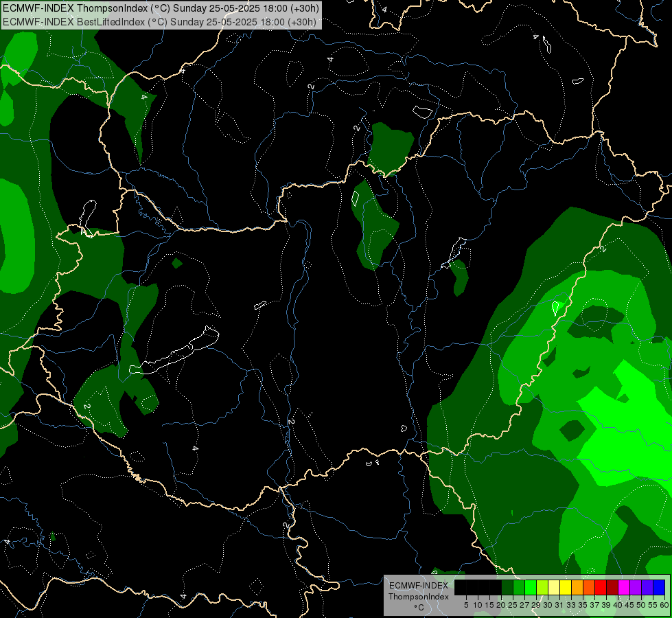Screen dimensions: 672x618
Task: Click the magenta 40-45 legend swatch
Action: click(x=624, y=587)
